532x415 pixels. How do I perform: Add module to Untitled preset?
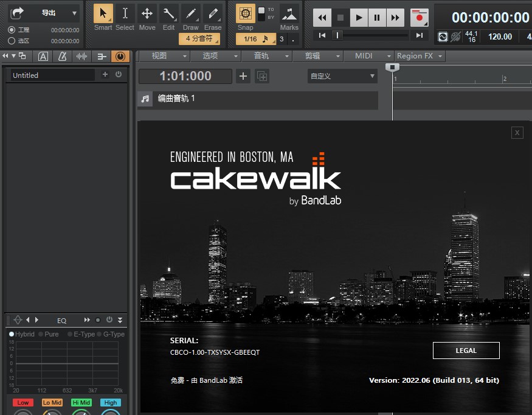pos(105,74)
